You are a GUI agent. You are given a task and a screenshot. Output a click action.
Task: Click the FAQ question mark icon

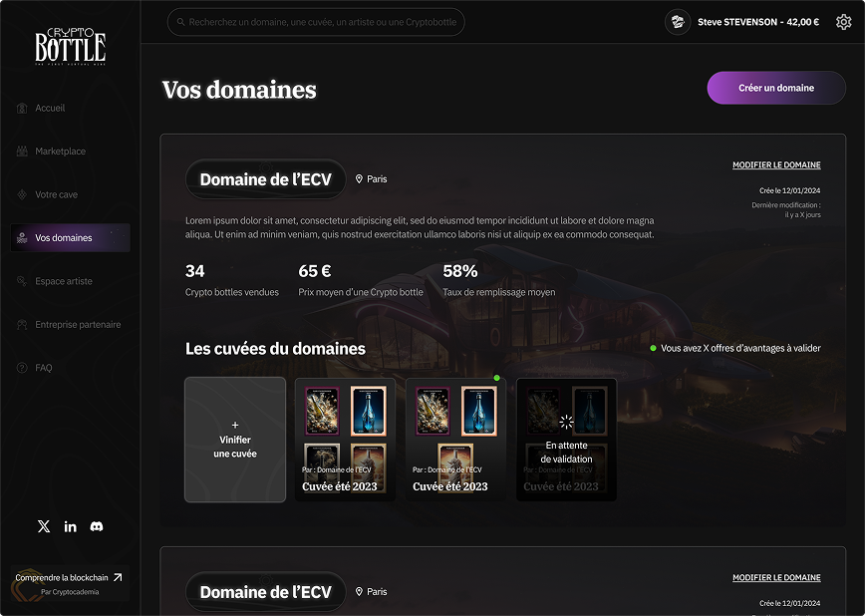point(22,368)
